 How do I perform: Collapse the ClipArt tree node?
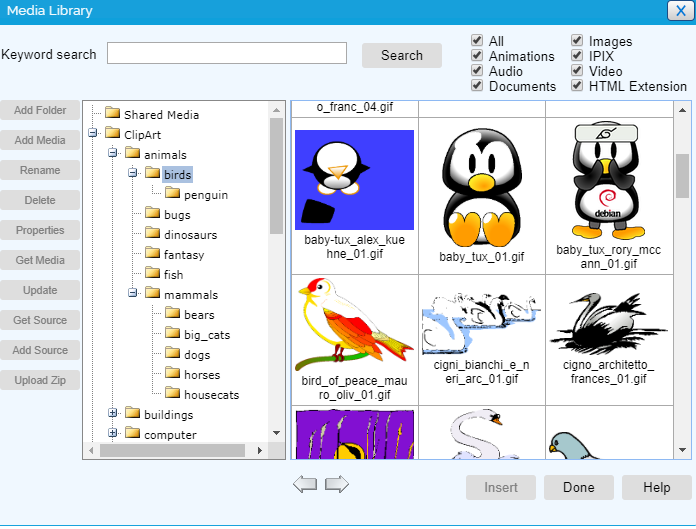tap(93, 133)
